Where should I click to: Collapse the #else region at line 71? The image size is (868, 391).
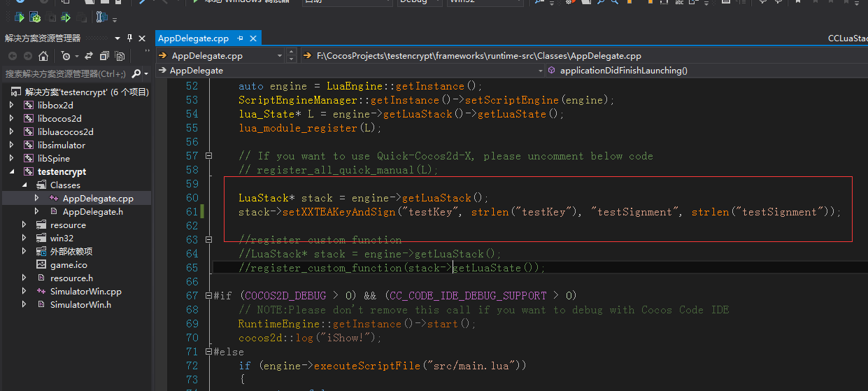[x=208, y=352]
